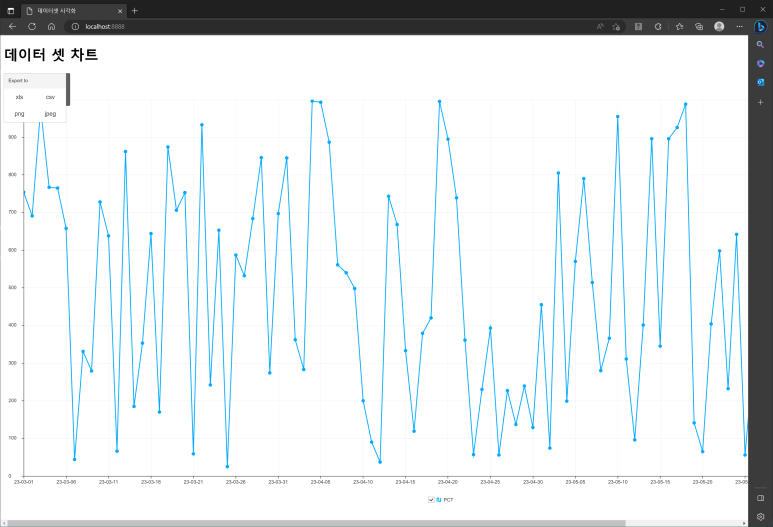Export the chart to csv
The width and height of the screenshot is (773, 527).
click(50, 97)
